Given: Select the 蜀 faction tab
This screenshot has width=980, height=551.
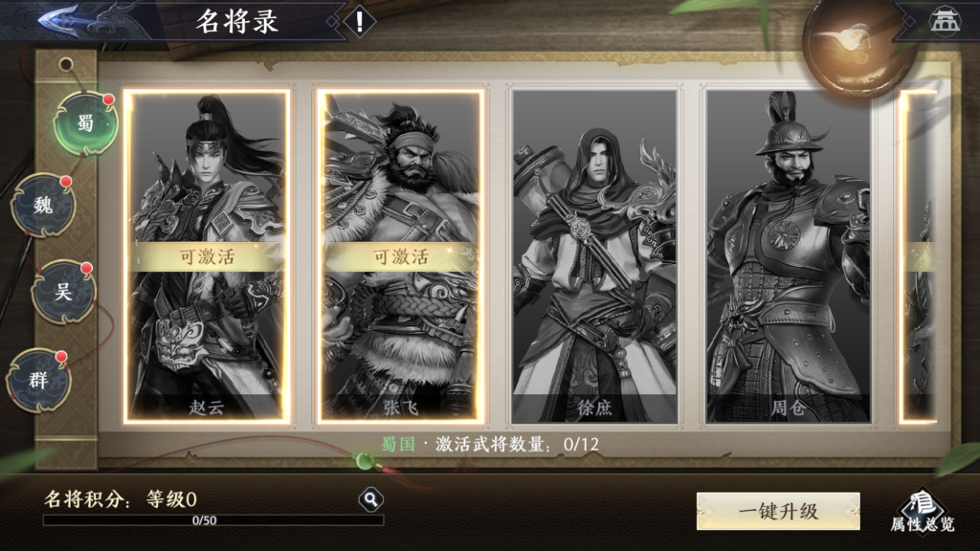Looking at the screenshot, I should (85, 123).
